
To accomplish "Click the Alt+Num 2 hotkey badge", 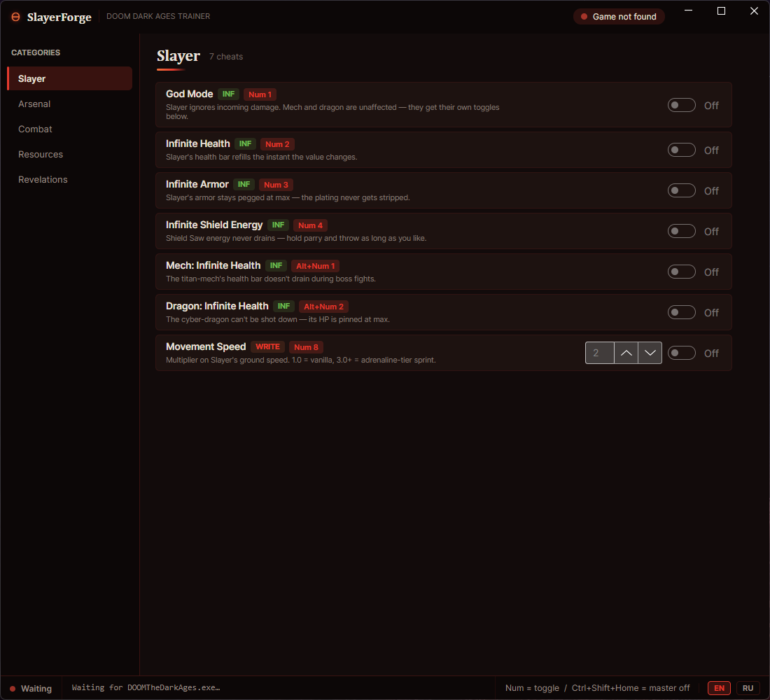I will tap(323, 307).
